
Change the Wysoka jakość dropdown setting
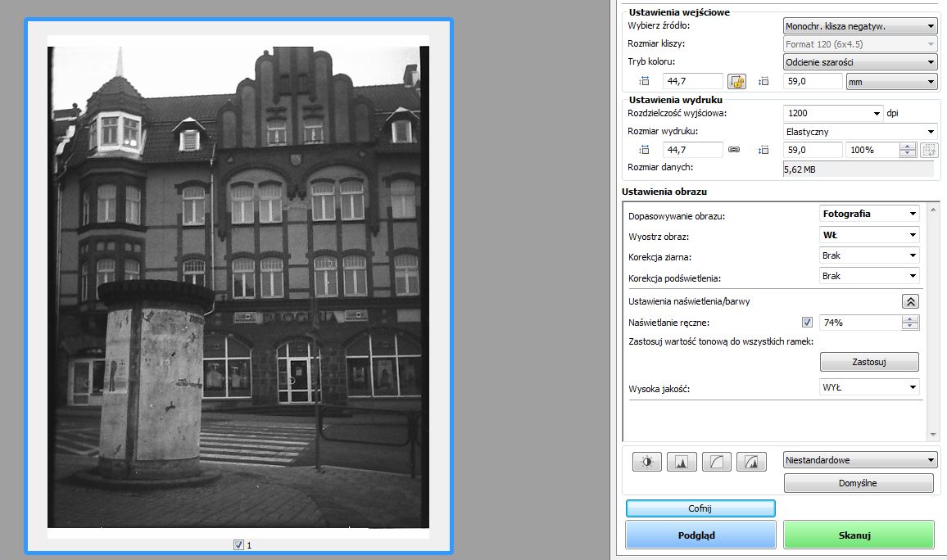click(x=868, y=387)
